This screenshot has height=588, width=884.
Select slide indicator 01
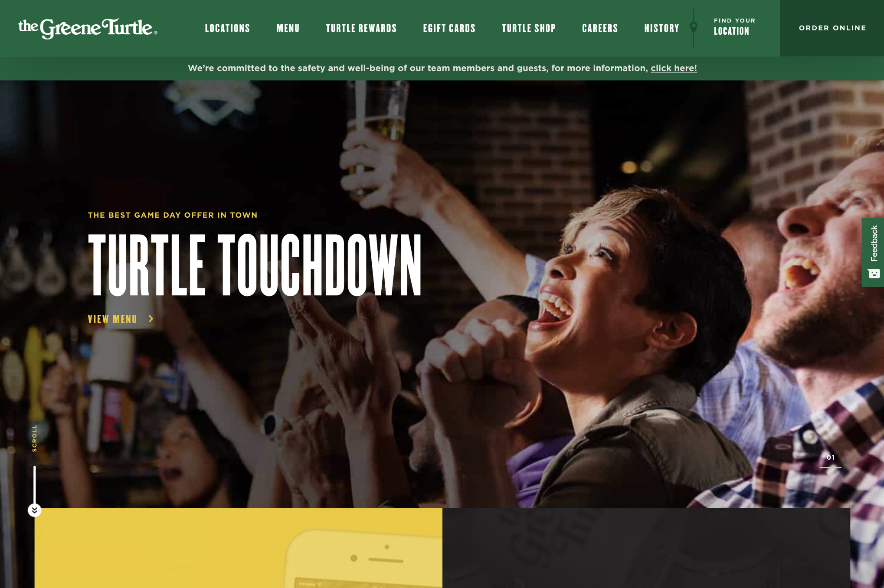[x=831, y=461]
